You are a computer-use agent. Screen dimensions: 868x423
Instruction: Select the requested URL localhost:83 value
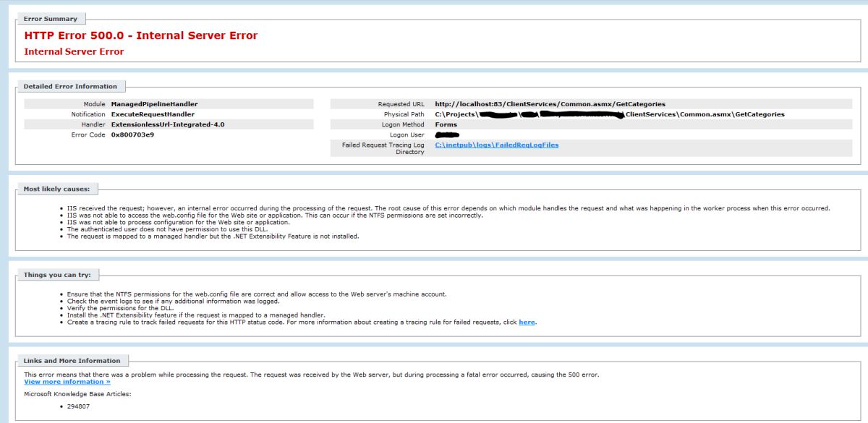(550, 104)
